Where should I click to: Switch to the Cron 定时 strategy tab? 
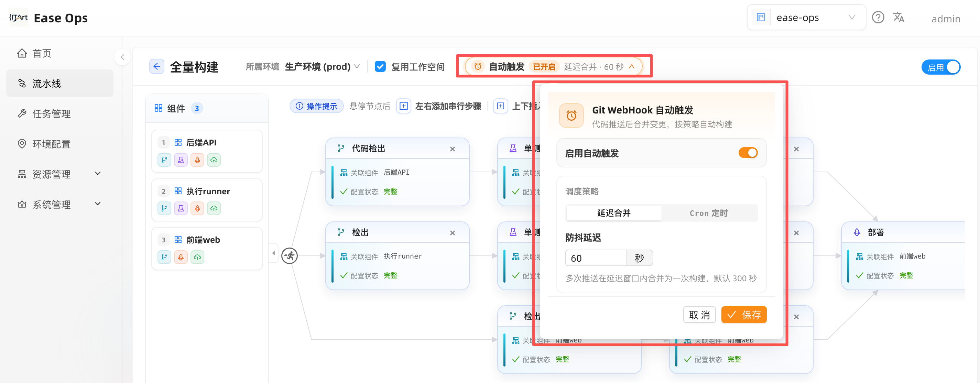[x=709, y=213]
